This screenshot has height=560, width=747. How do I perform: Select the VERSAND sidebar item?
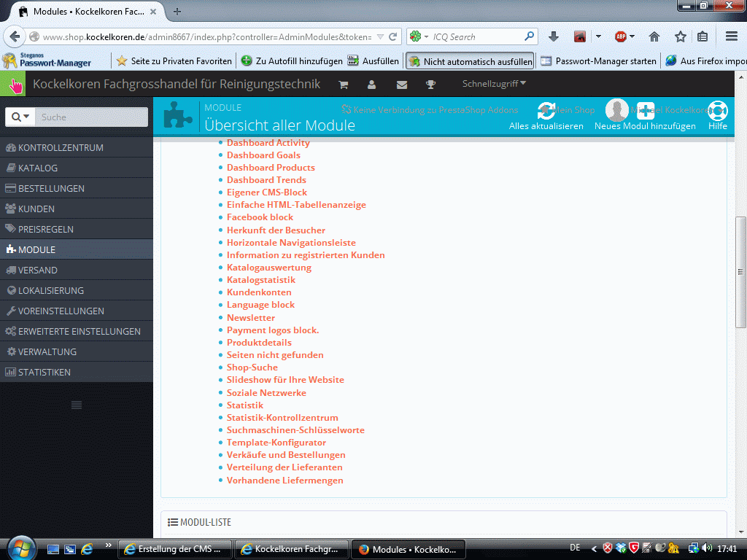(77, 270)
